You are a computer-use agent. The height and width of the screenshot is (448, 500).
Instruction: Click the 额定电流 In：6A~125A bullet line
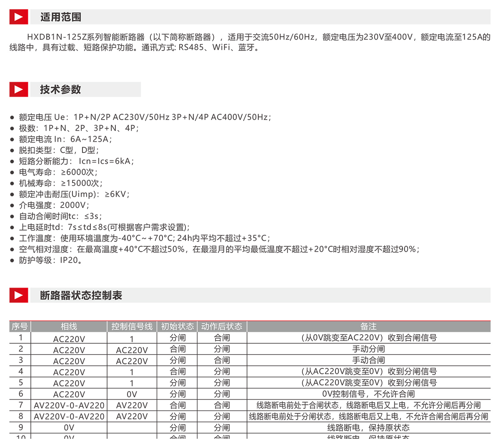pyautogui.click(x=65, y=139)
